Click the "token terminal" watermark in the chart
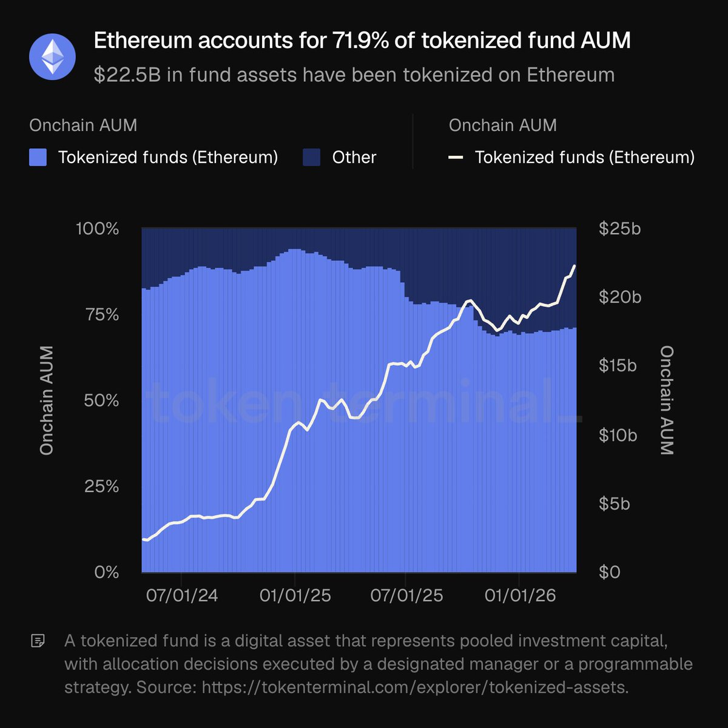Screen dimensions: 728x728 363,402
